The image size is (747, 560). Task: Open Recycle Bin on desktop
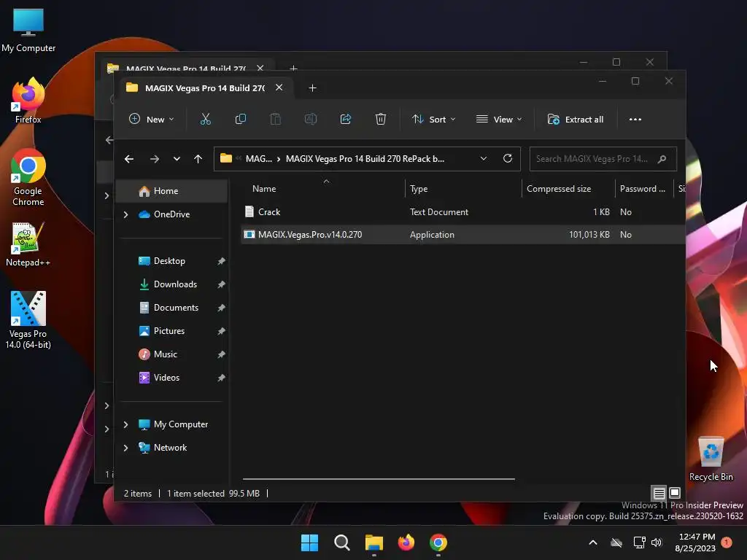(711, 459)
